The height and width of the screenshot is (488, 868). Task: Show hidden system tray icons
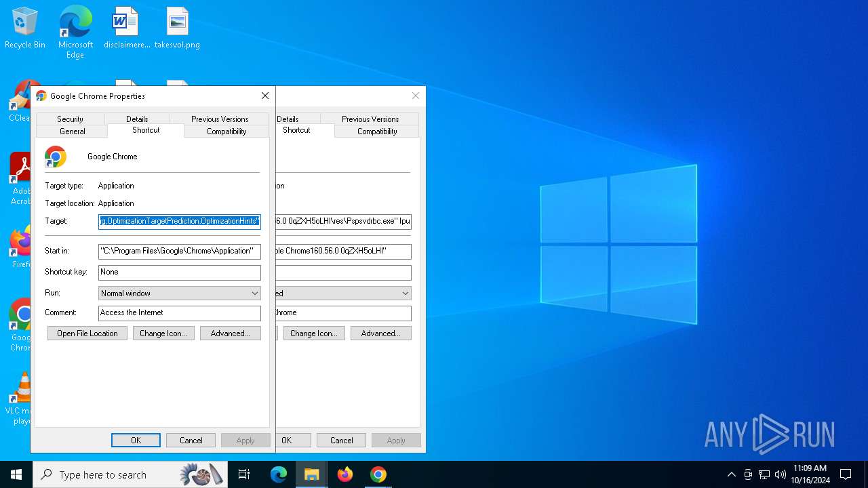point(731,474)
